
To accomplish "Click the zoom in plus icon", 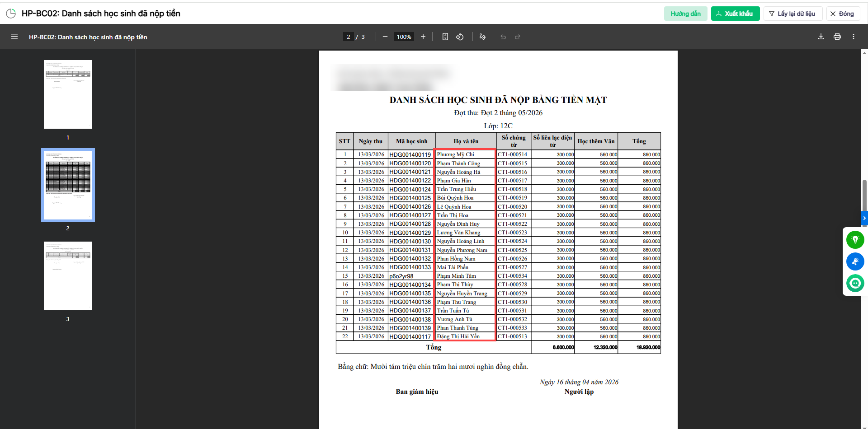I will point(423,37).
